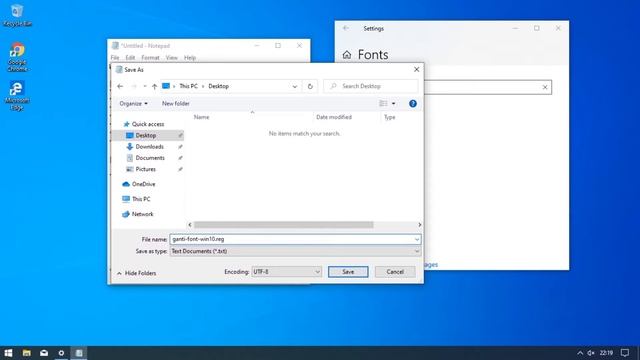Image resolution: width=640 pixels, height=360 pixels.
Task: Sort by Name column header
Action: point(201,117)
